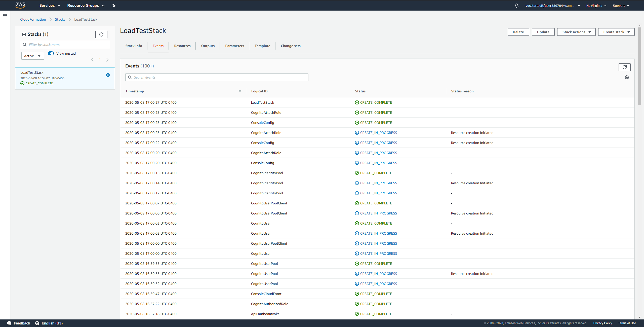Expand the Stack actions dropdown
The image size is (644, 327).
(x=576, y=32)
